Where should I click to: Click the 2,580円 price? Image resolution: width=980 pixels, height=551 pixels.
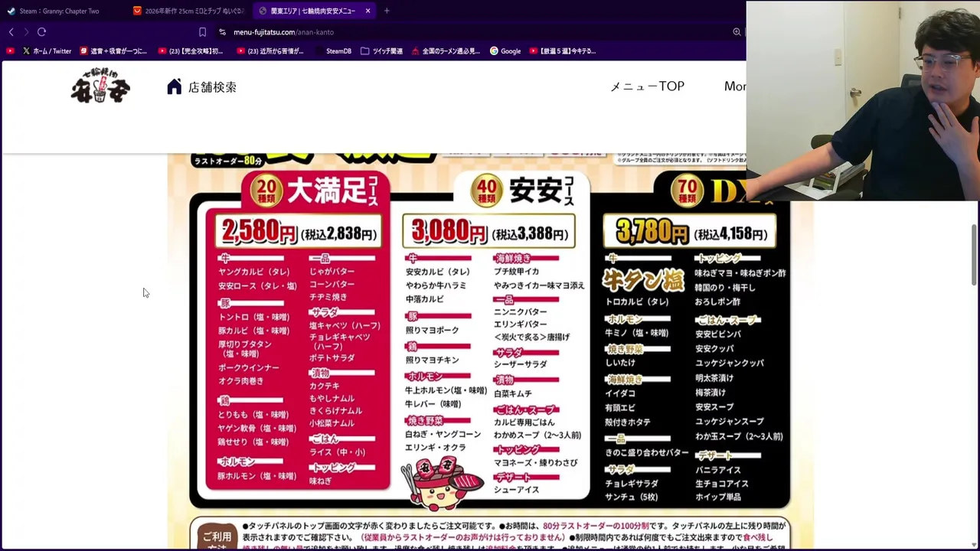(x=258, y=232)
